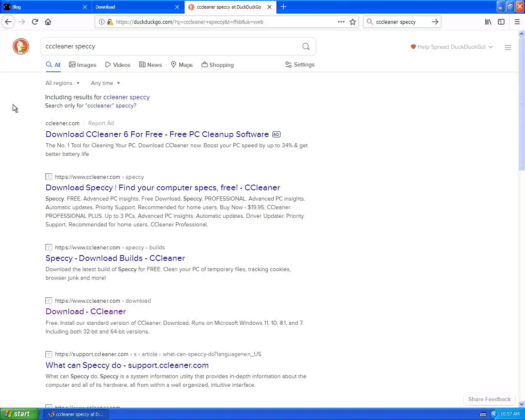Image resolution: width=525 pixels, height=420 pixels.
Task: Click the Firefox taskbar button
Action: [76, 414]
